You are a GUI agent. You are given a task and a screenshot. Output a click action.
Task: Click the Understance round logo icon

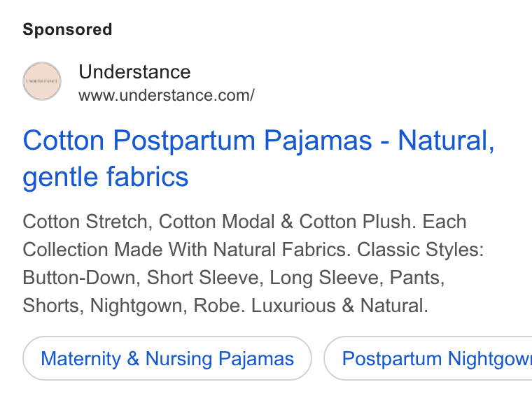click(x=42, y=81)
